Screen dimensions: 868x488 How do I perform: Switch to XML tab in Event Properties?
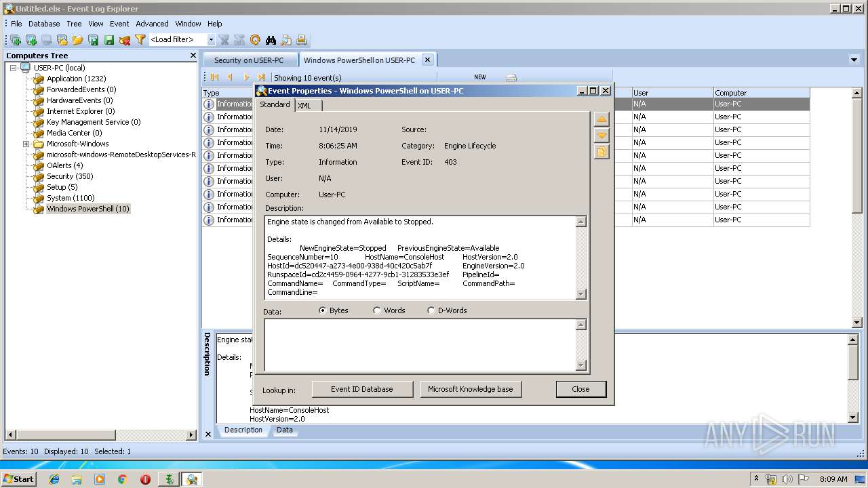pos(304,106)
